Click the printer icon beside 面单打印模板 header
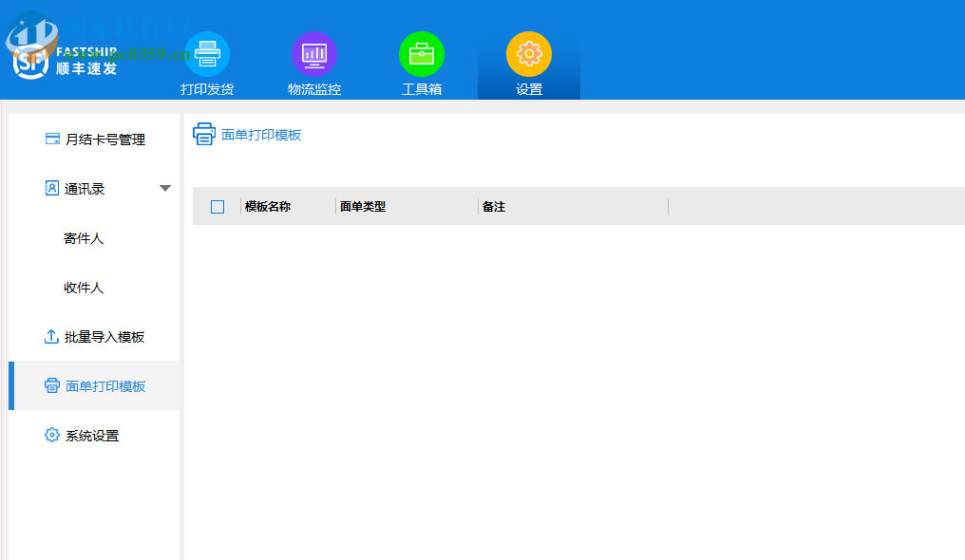This screenshot has height=560, width=965. (204, 134)
